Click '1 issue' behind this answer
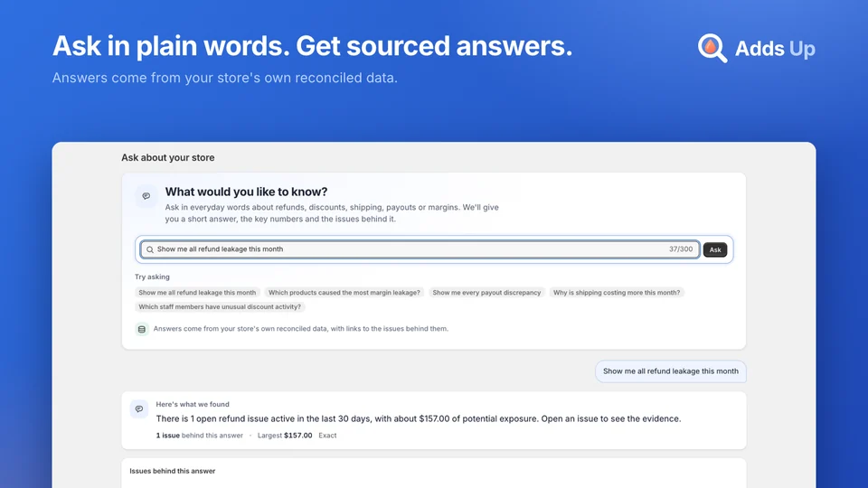 (x=168, y=436)
